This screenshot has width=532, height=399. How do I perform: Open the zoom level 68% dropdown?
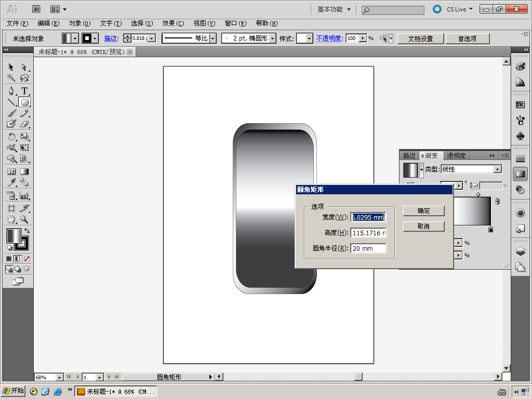(59, 377)
